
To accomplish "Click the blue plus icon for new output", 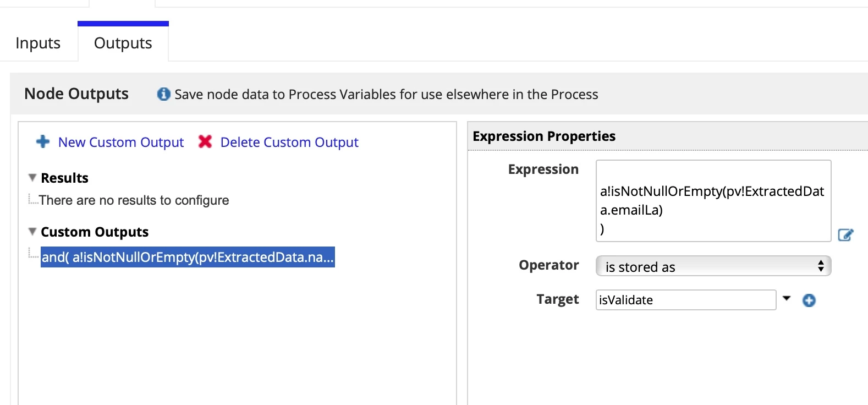I will pos(43,142).
